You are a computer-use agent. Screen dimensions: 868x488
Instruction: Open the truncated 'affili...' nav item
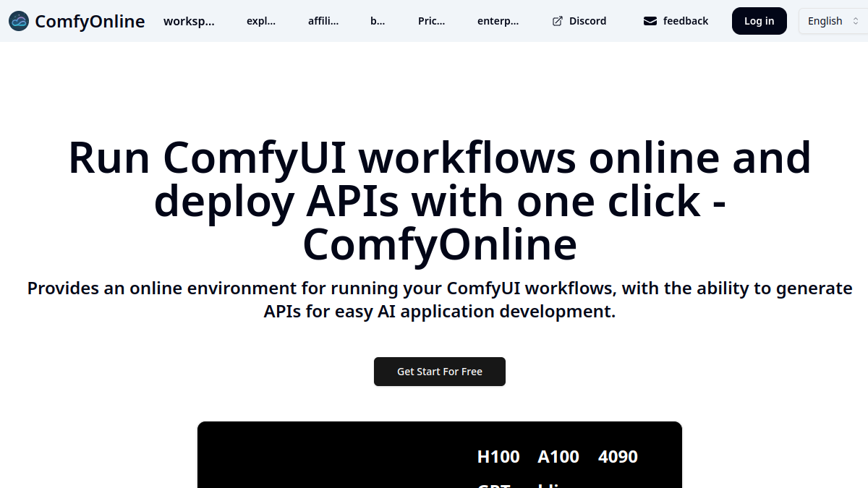pyautogui.click(x=323, y=21)
